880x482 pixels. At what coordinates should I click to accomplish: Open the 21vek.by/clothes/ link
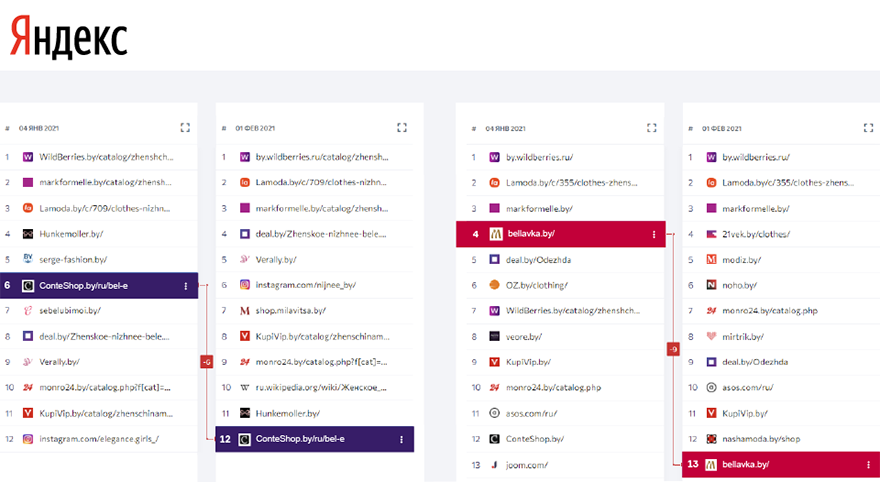coord(756,234)
